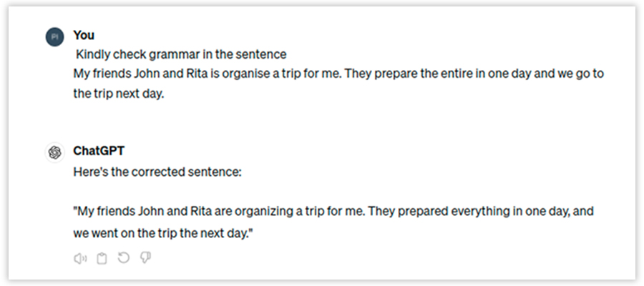
Task: Regenerate the ChatGPT response
Action: 123,257
